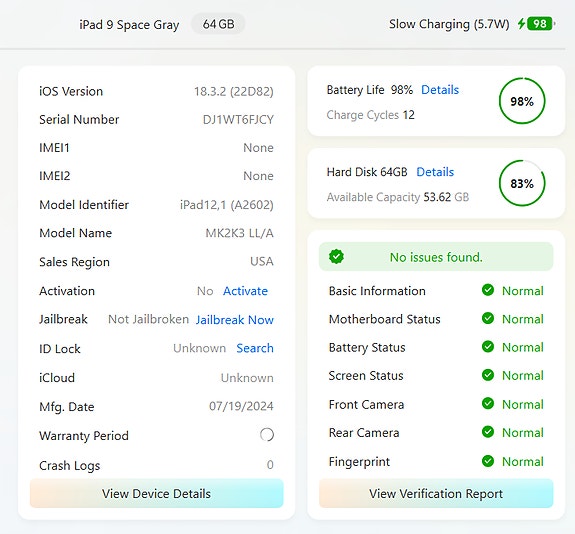Click the Rear Camera green checkmark icon

click(x=488, y=432)
